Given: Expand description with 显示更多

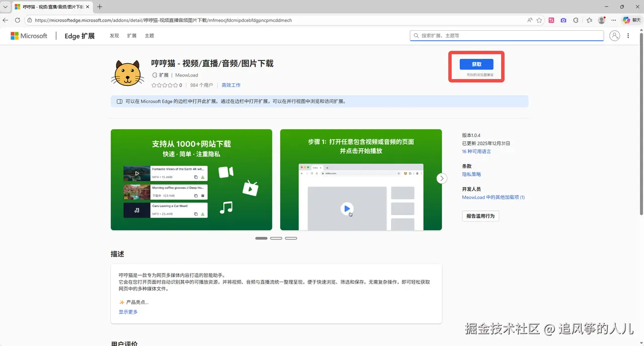Looking at the screenshot, I should pos(128,312).
